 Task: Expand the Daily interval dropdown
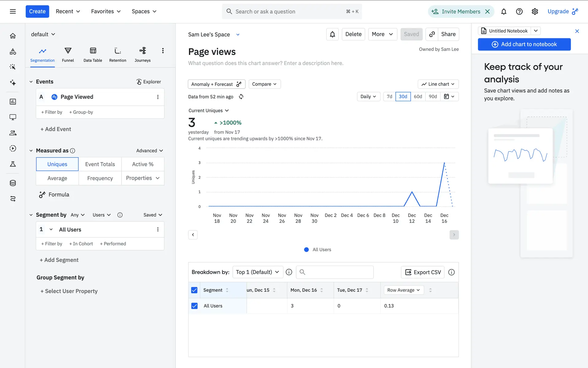coord(368,97)
